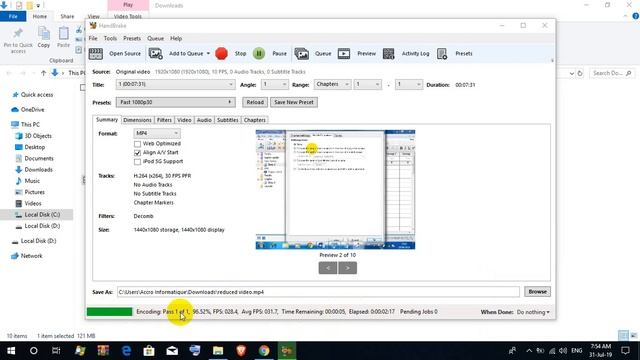Open the When Done dropdown

coord(533,312)
